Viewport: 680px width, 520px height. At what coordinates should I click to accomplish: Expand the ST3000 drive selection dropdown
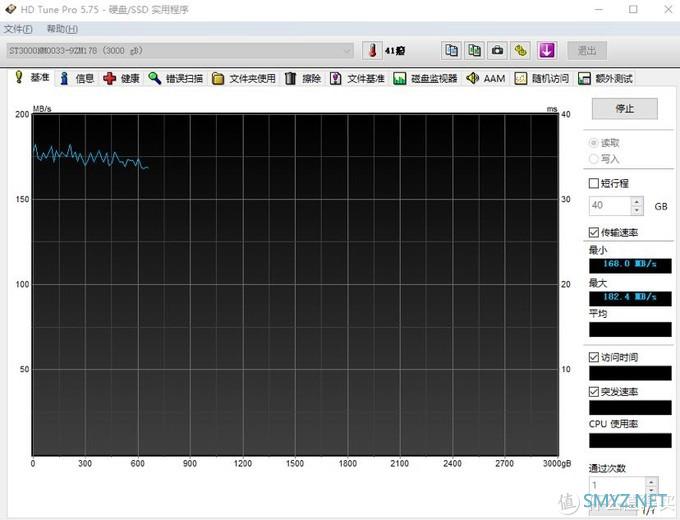pos(180,51)
